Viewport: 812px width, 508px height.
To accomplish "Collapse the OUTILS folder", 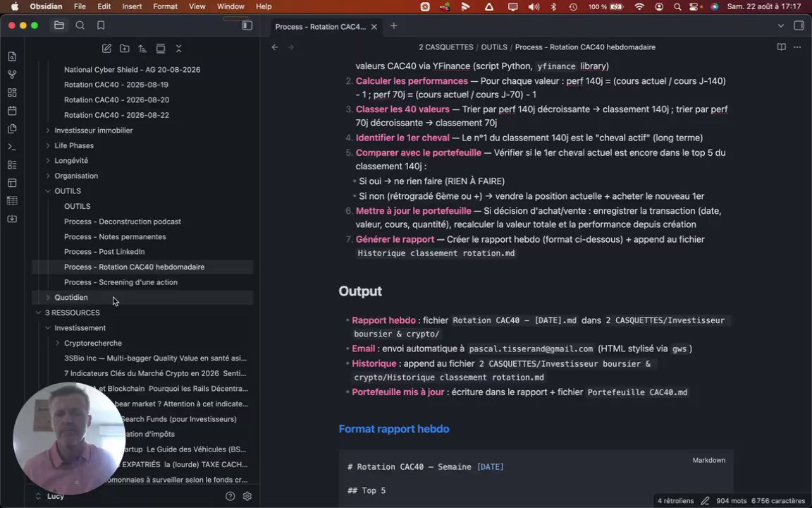I will [48, 191].
